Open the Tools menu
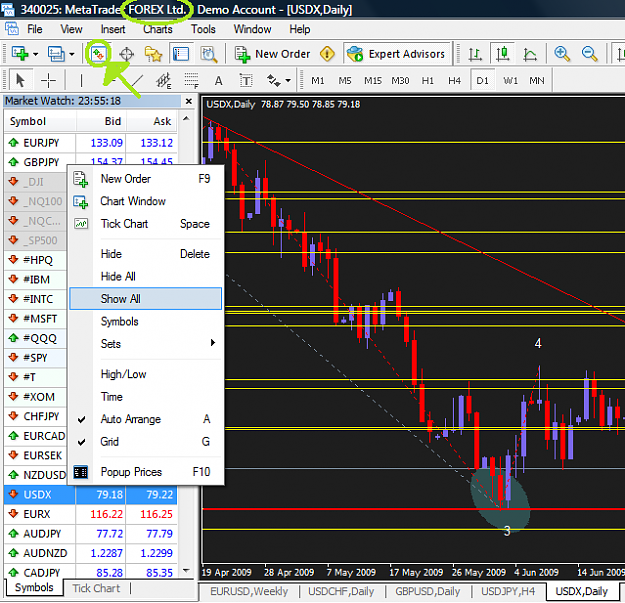This screenshot has height=603, width=625. tap(203, 29)
